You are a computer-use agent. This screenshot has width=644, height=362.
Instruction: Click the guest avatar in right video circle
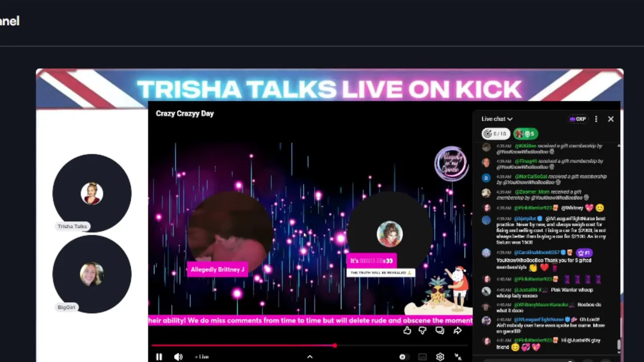pos(390,234)
